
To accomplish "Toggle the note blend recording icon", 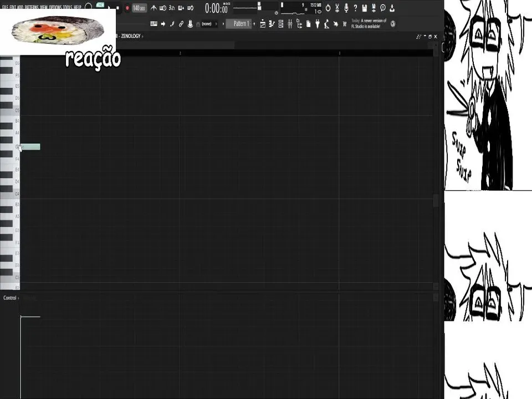I will (172, 24).
